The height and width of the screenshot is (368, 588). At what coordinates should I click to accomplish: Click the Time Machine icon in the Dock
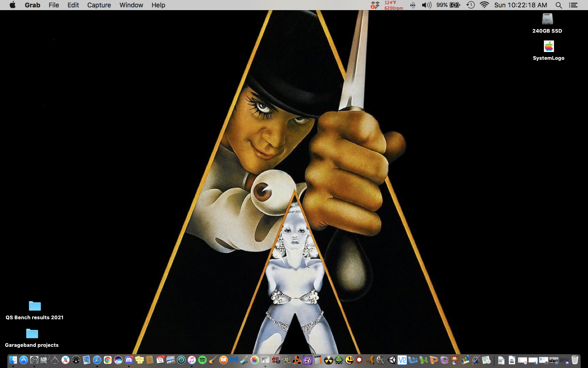[x=181, y=360]
